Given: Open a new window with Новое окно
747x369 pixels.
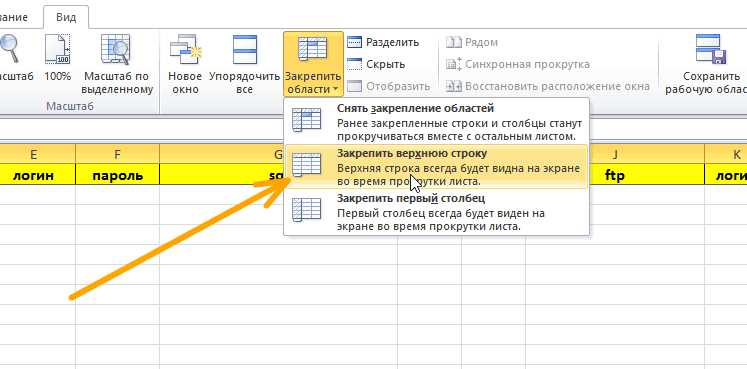Looking at the screenshot, I should coord(185,63).
